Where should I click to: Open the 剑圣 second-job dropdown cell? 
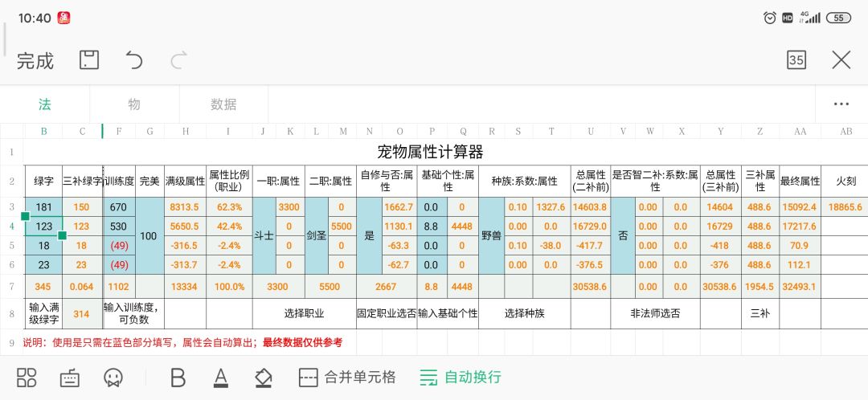(x=316, y=235)
